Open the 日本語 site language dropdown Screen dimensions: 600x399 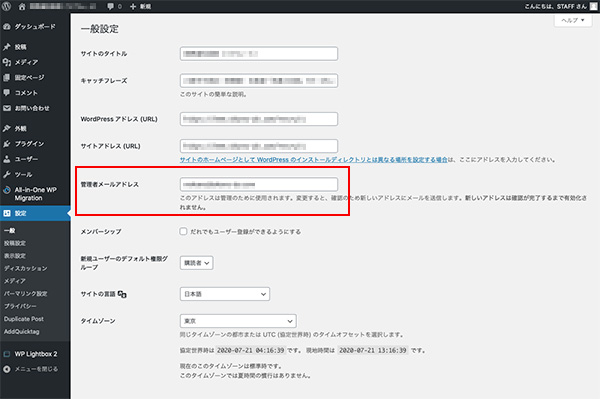(x=225, y=294)
